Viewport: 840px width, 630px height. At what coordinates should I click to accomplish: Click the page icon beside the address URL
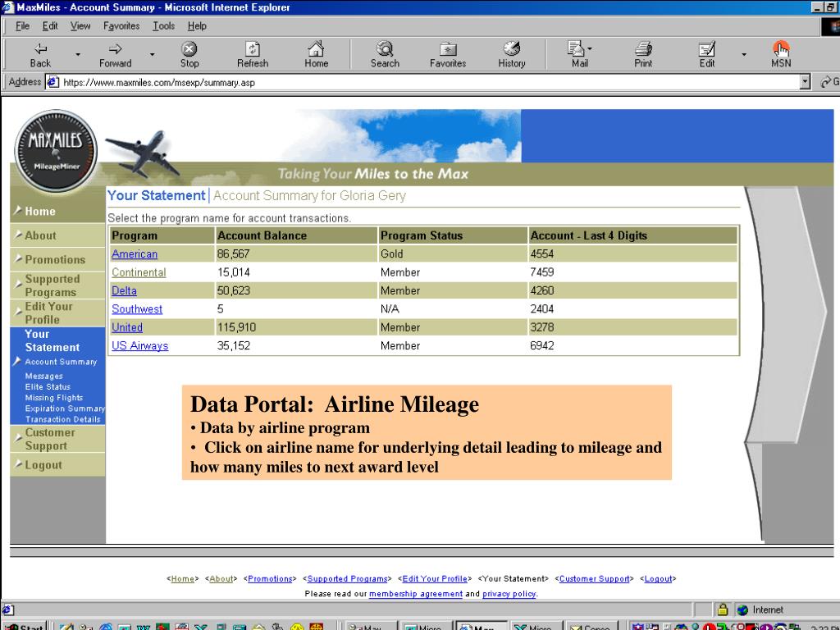pos(52,82)
